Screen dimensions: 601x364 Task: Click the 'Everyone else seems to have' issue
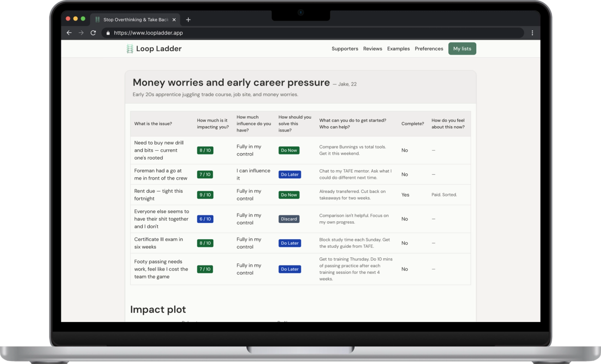click(161, 219)
